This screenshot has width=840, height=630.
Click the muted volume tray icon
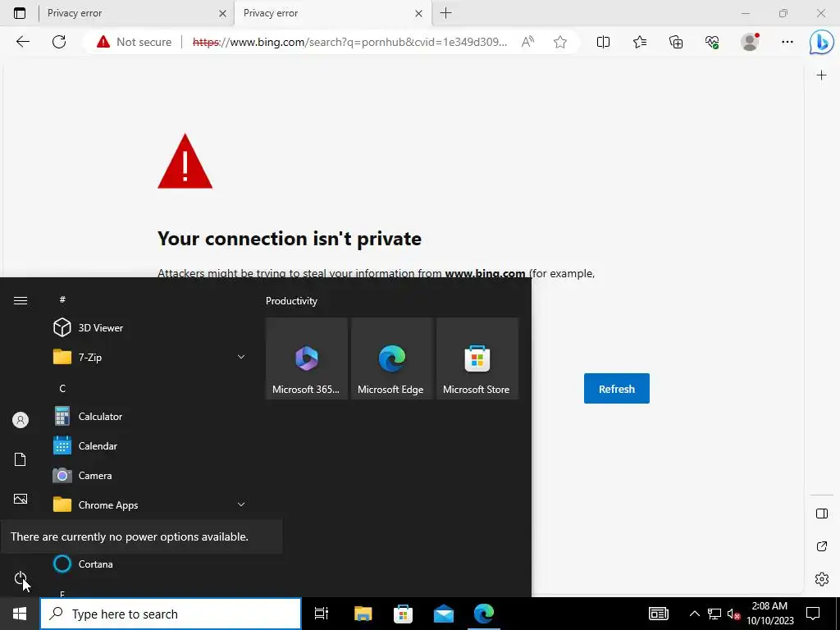(x=733, y=614)
